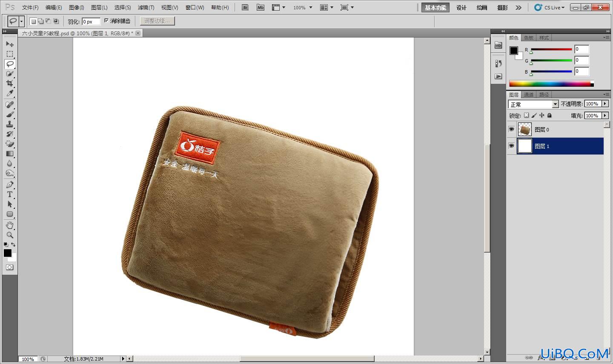Hide 图层 0 with its eye icon
613x364 pixels.
[x=511, y=129]
